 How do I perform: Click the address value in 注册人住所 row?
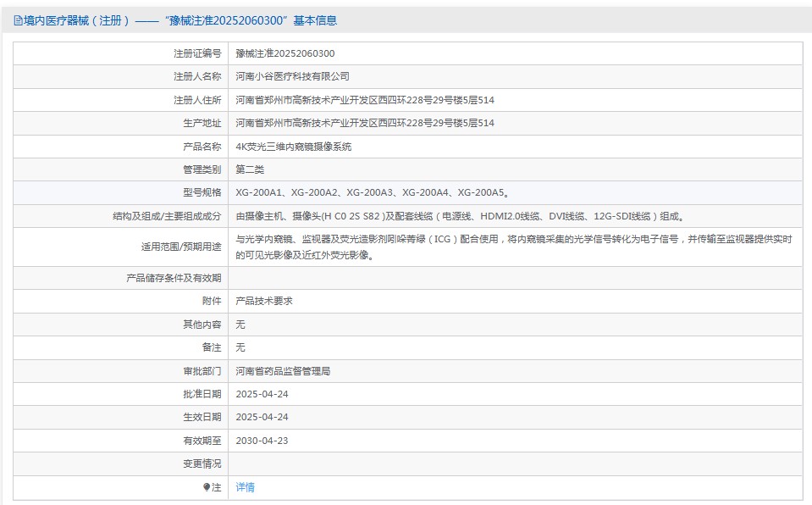pyautogui.click(x=365, y=100)
